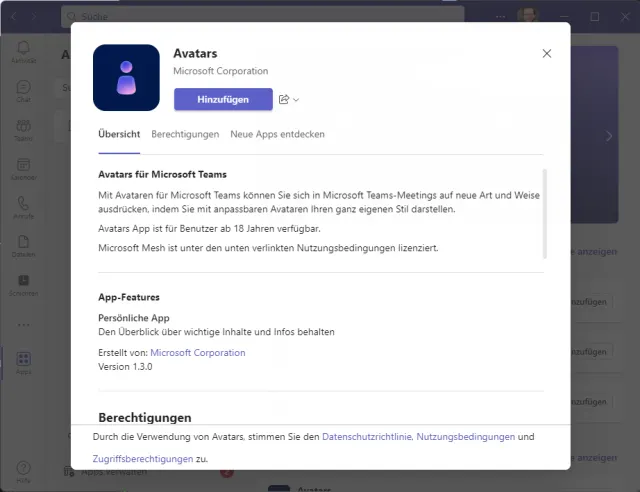Click the Version 1.3.0 text
The width and height of the screenshot is (640, 492).
[125, 367]
